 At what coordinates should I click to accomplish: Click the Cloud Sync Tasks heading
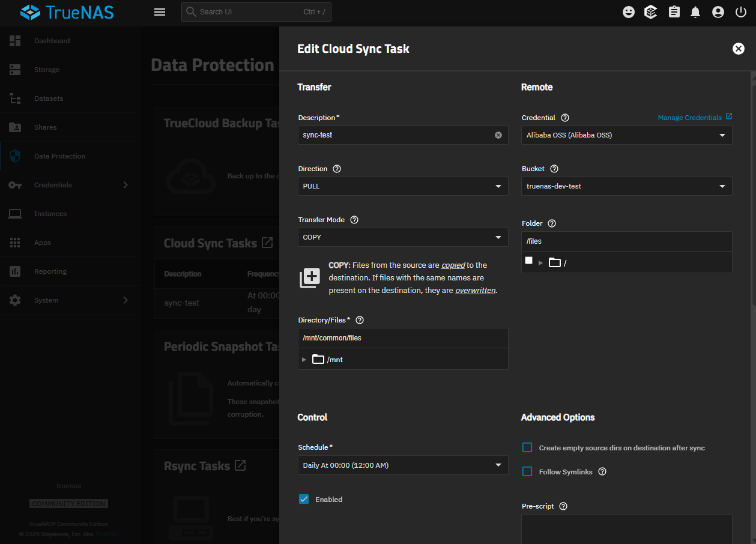tap(210, 243)
